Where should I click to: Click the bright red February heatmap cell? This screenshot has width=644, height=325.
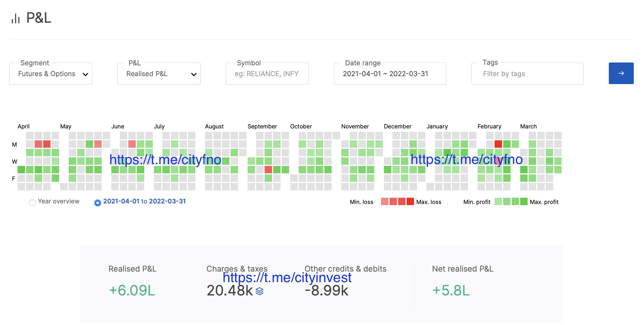click(x=498, y=144)
